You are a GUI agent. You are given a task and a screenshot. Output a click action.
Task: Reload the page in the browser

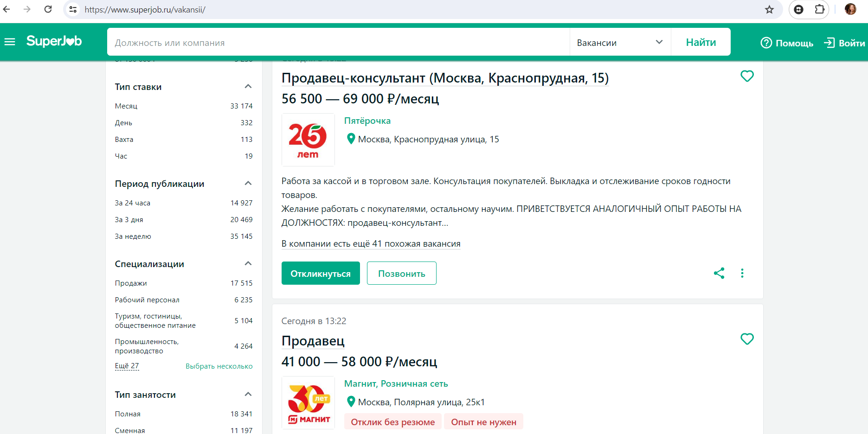click(48, 9)
